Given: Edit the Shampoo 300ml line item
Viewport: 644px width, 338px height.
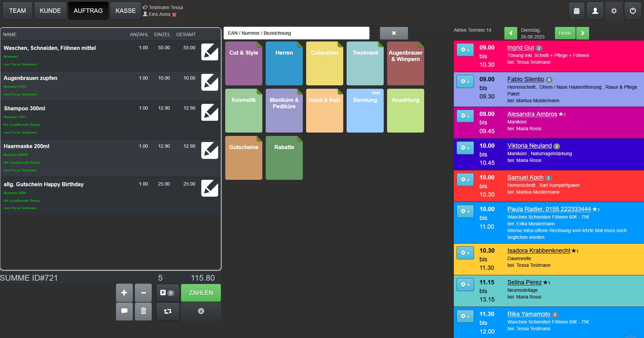Looking at the screenshot, I should point(209,112).
